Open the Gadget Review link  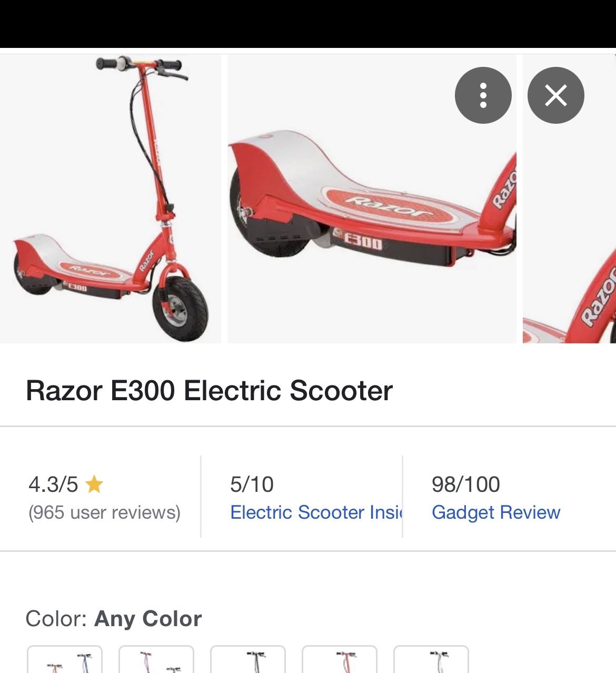coord(496,512)
